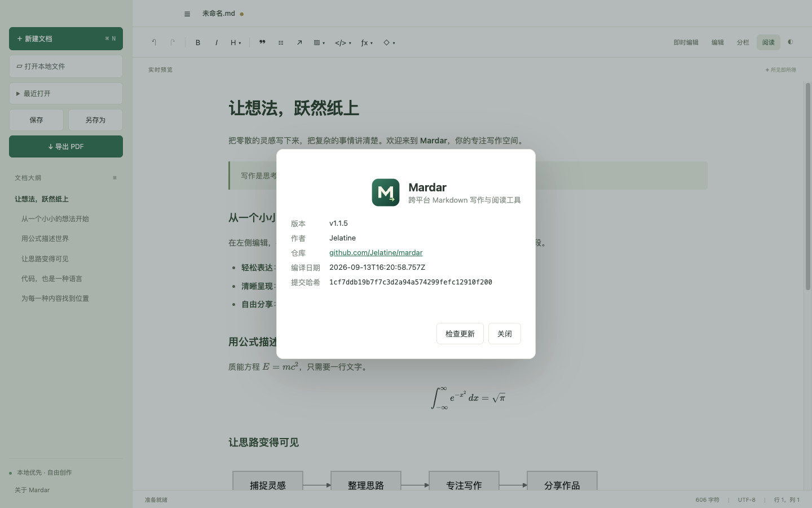Open 关于 Mardar in sidebar
Viewport: 812px width, 508px height.
tap(32, 490)
